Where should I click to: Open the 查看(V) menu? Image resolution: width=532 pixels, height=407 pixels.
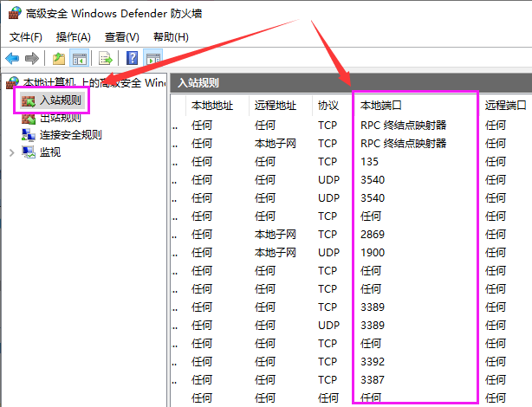(122, 36)
